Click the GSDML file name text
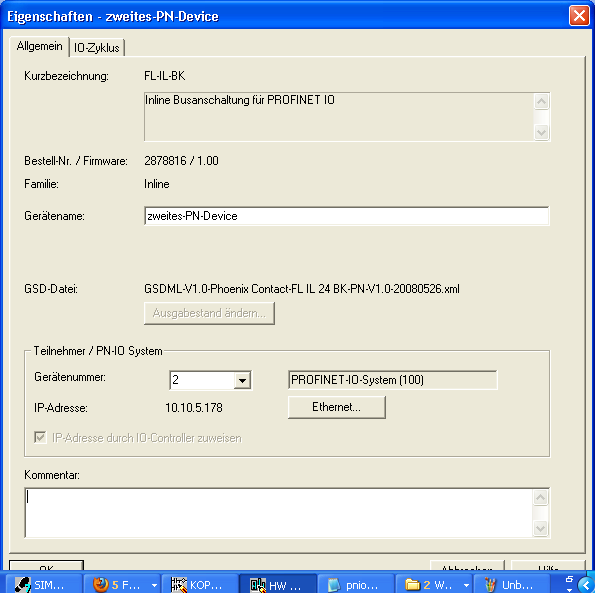The height and width of the screenshot is (593, 595). [x=302, y=289]
